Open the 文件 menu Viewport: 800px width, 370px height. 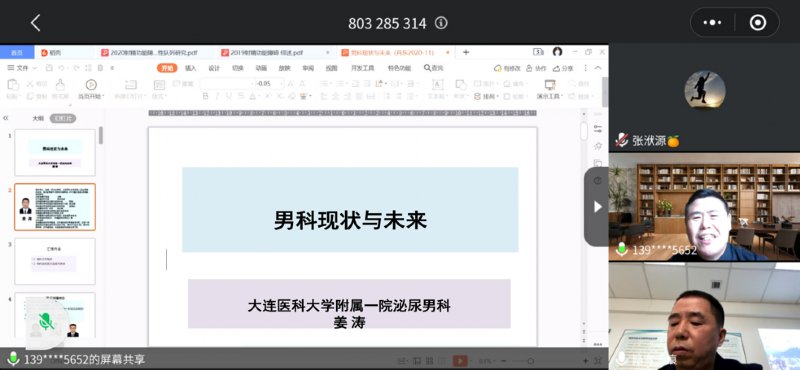[22, 68]
